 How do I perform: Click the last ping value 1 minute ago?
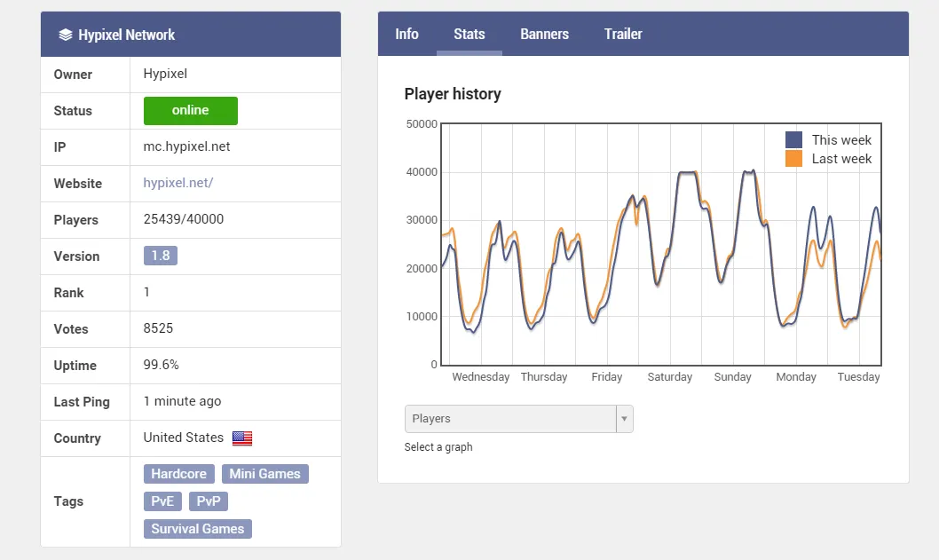[182, 401]
